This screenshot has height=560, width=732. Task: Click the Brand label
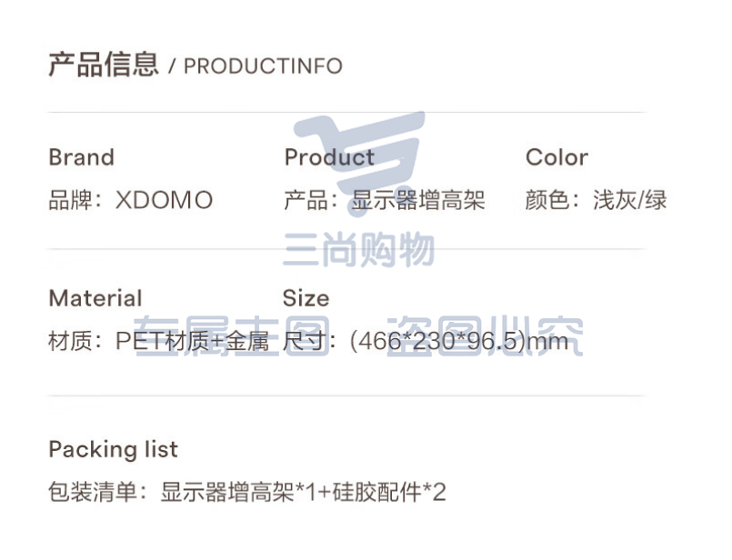82,157
